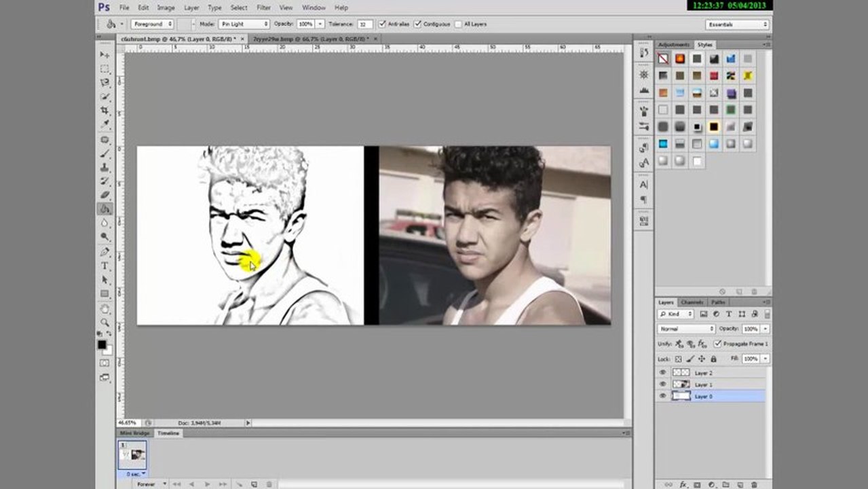Open the File menu
The width and height of the screenshot is (868, 489).
(124, 7)
